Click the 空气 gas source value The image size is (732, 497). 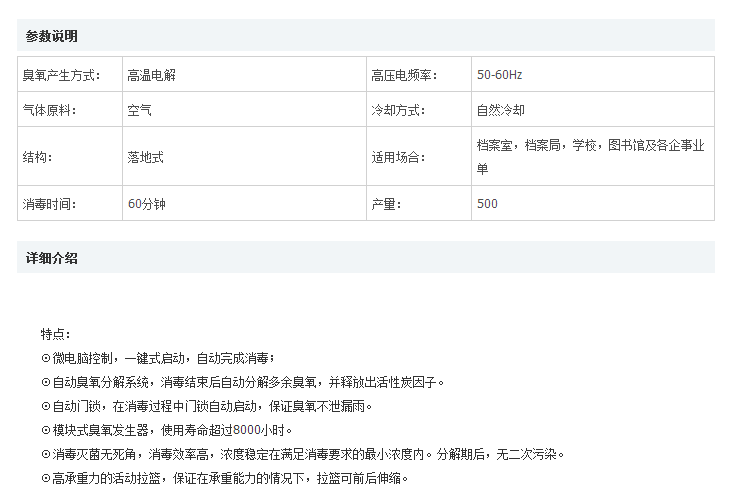point(139,110)
